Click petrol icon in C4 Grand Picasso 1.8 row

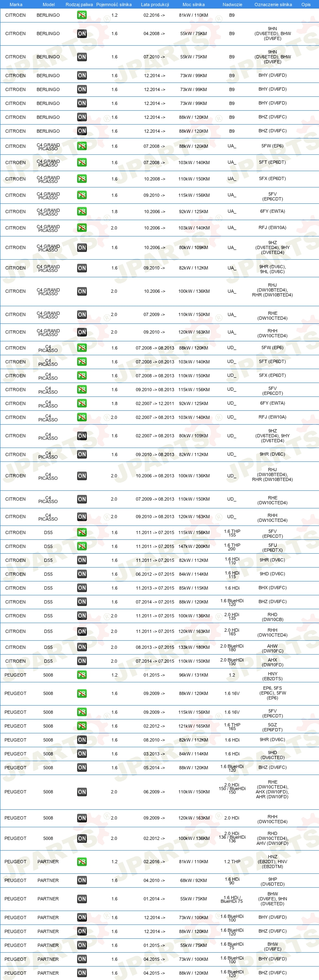coord(82,212)
